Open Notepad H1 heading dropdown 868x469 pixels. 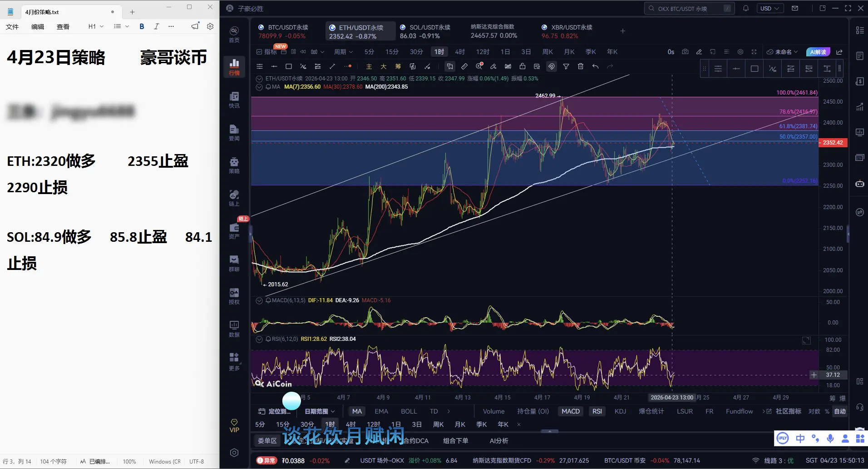click(96, 26)
